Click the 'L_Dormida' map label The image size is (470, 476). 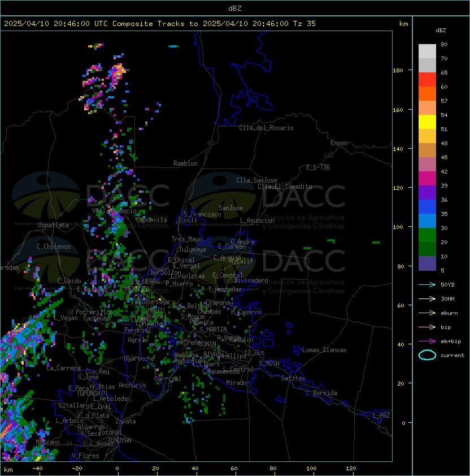click(321, 393)
